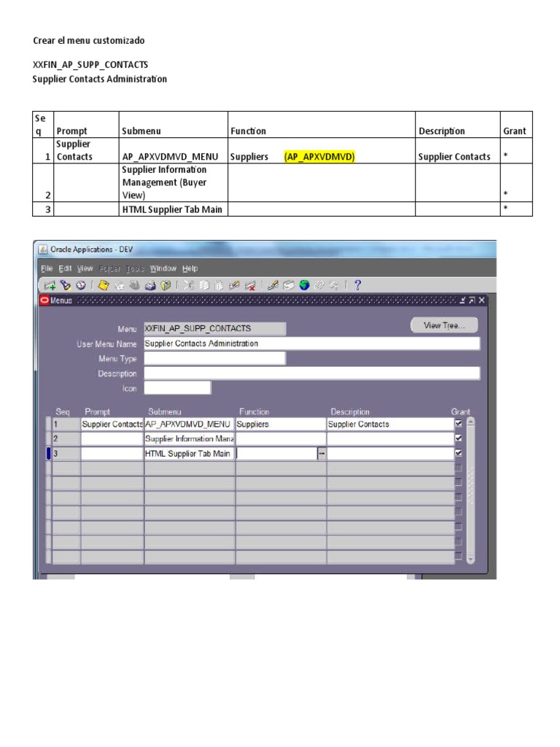560x747 pixels.
Task: Click 'AP_APXVDMVD_MENU' in the document table
Action: (x=170, y=157)
